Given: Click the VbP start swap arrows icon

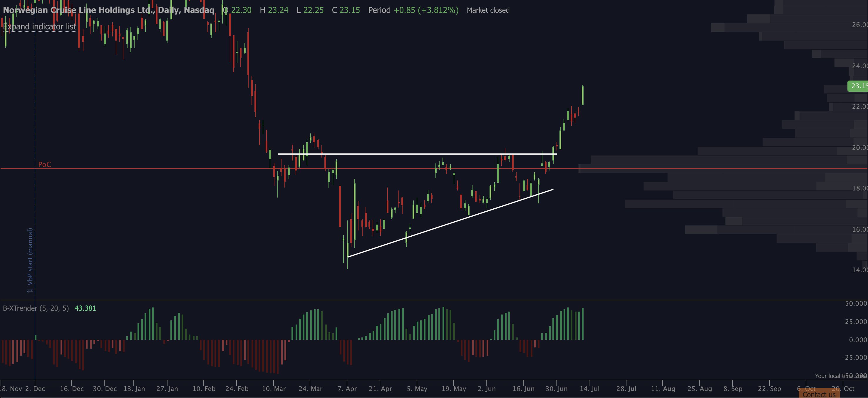Looking at the screenshot, I should 30,290.
